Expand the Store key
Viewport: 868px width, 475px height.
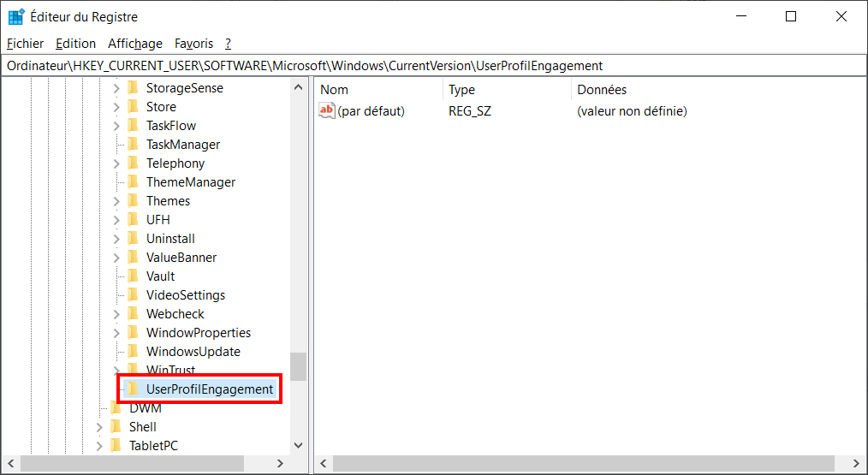(x=116, y=107)
